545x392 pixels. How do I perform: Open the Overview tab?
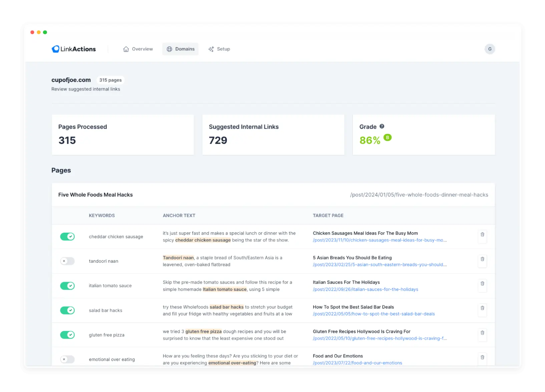click(x=138, y=49)
